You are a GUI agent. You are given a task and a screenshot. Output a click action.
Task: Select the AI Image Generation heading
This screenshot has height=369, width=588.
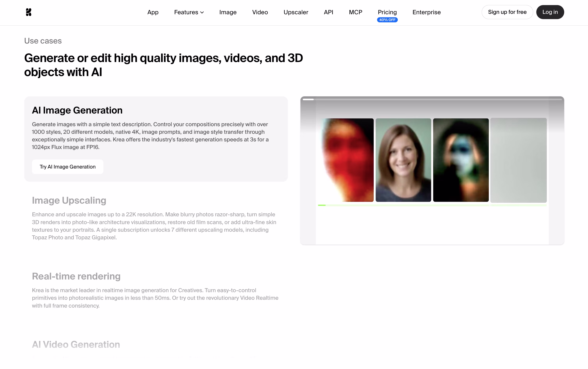pos(77,110)
